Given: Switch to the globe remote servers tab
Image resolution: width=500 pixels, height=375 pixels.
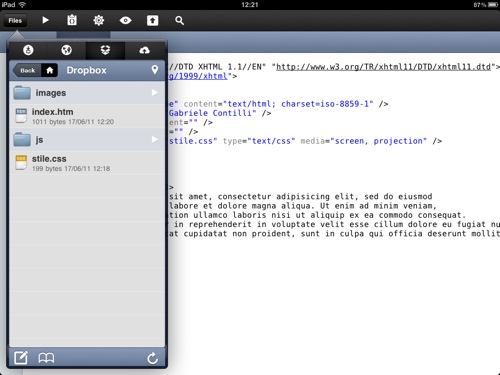Looking at the screenshot, I should click(x=66, y=50).
